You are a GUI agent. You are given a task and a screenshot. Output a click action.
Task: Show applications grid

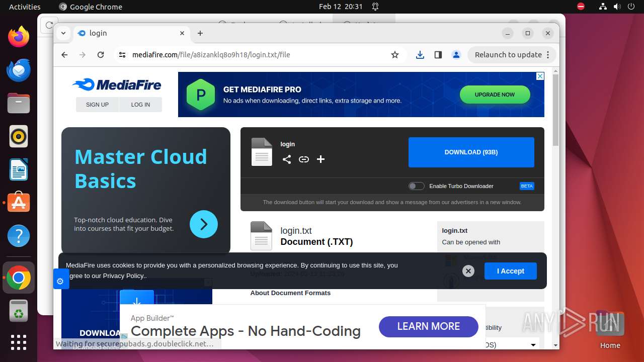(x=19, y=342)
